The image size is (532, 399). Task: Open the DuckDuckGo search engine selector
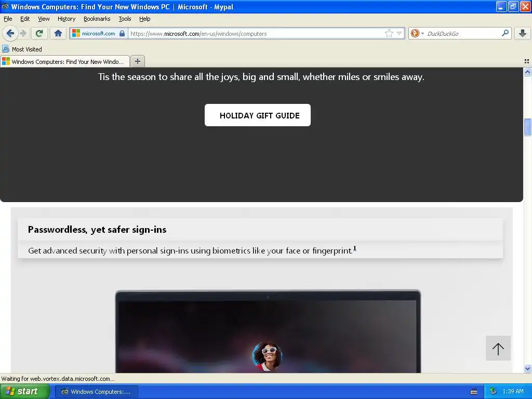coord(417,33)
